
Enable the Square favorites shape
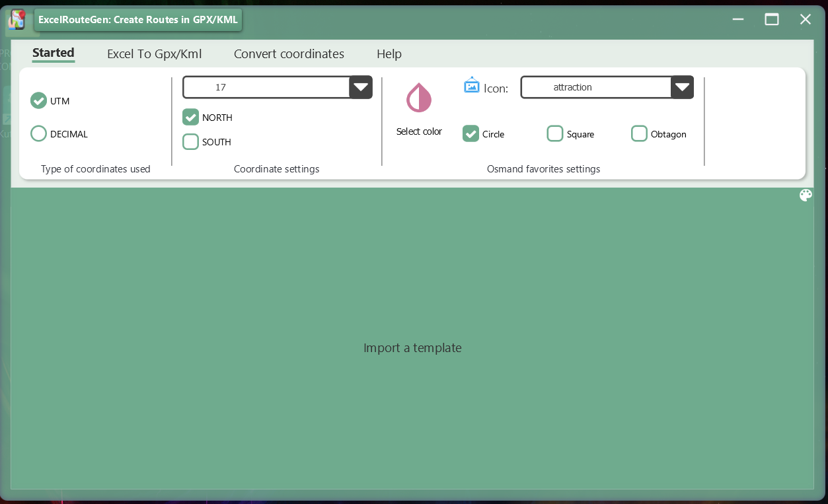(555, 133)
